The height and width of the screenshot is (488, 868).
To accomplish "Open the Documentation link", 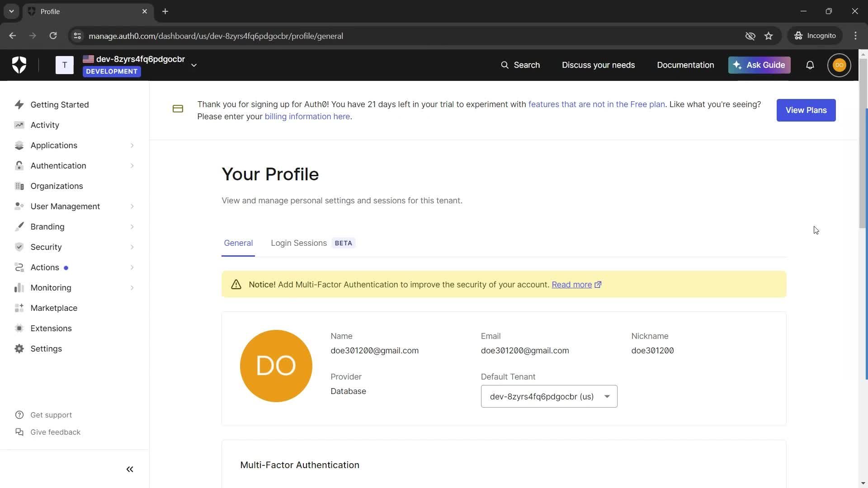I will pyautogui.click(x=685, y=65).
